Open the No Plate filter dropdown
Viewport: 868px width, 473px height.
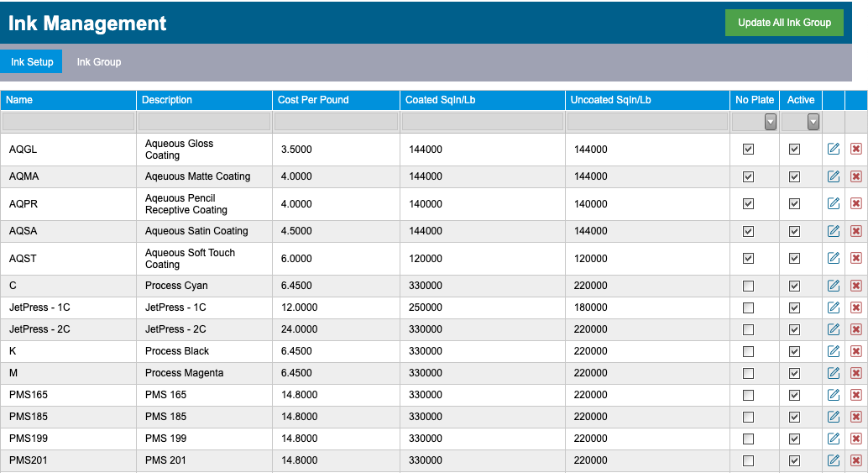[x=770, y=122]
